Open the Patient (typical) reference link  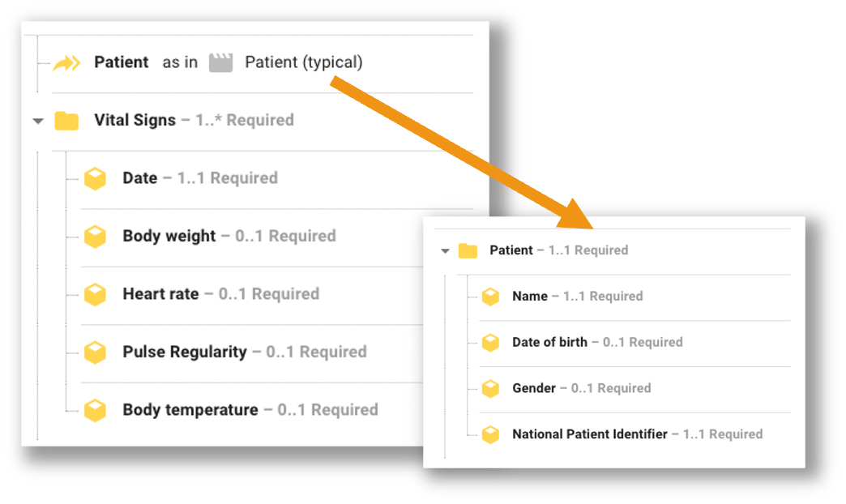303,62
